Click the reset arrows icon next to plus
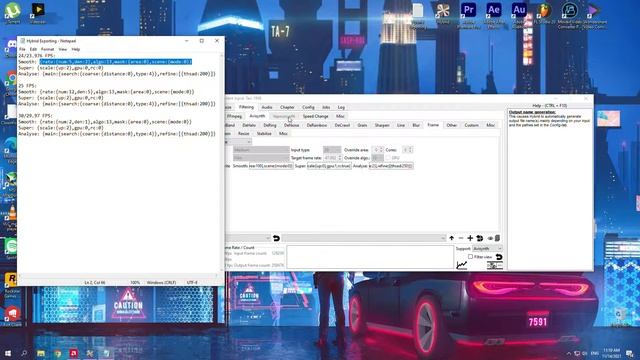Screen dimensions: 640x360 tap(480, 238)
